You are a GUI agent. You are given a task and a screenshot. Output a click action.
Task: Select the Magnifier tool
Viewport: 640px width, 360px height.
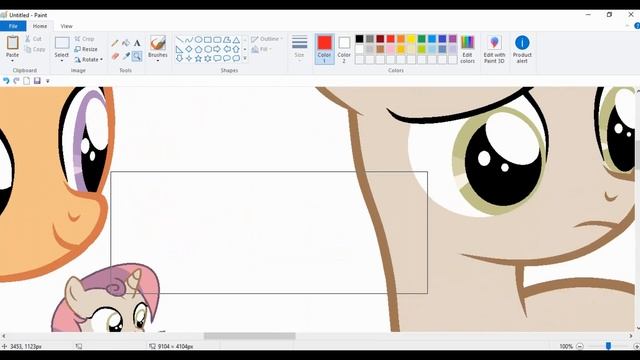pyautogui.click(x=137, y=56)
